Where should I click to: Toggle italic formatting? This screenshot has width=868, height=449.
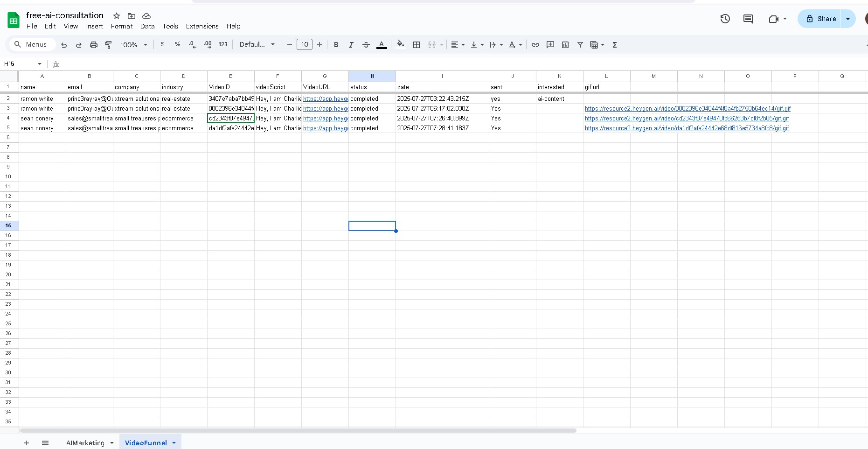click(x=351, y=45)
